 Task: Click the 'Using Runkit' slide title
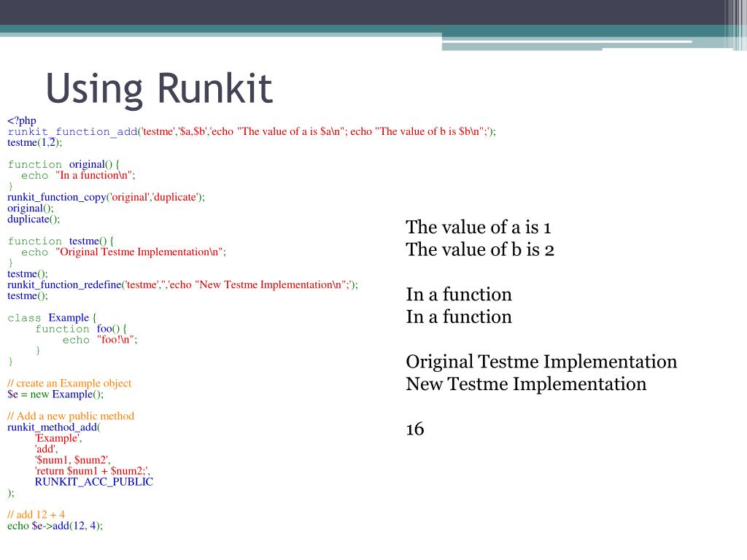[x=159, y=89]
